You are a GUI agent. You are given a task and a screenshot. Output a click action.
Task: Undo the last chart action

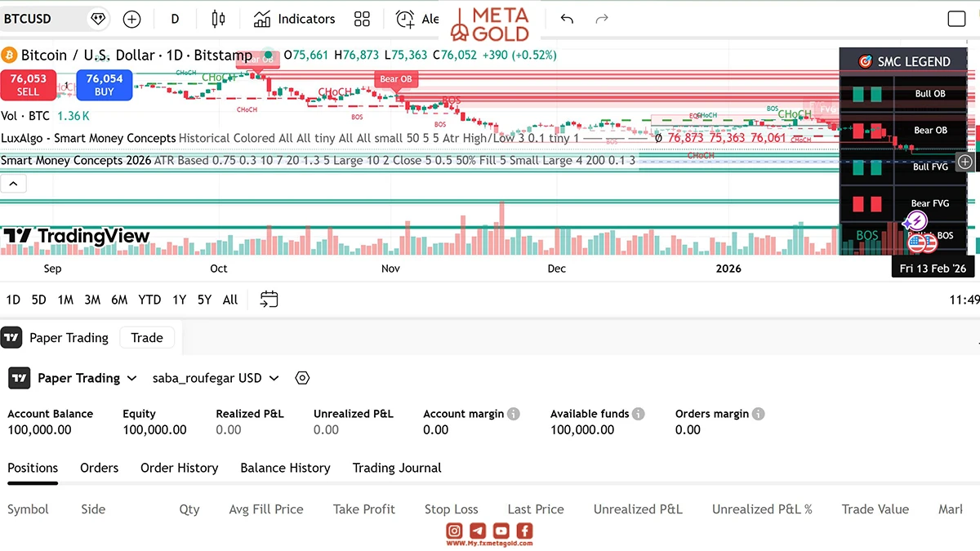coord(567,19)
